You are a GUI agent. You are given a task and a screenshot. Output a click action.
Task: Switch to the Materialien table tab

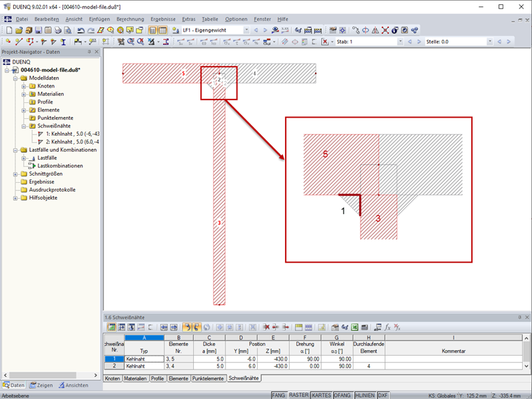click(135, 378)
